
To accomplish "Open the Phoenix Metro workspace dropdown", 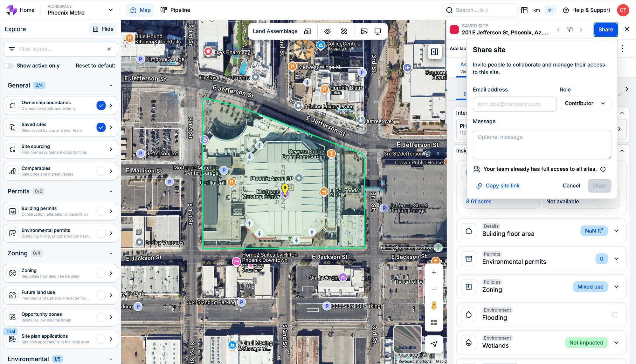I will pos(110,10).
